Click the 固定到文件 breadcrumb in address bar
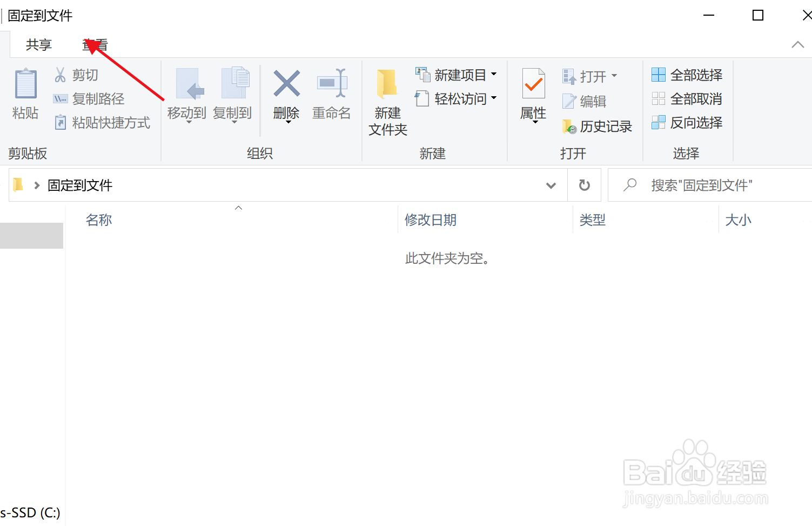The image size is (812, 526). point(80,185)
